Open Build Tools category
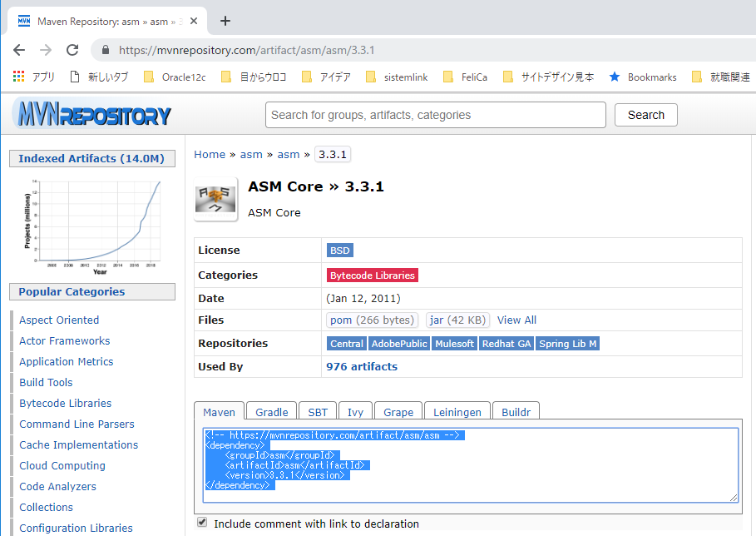Screen dimensions: 756x536 [x=46, y=382]
